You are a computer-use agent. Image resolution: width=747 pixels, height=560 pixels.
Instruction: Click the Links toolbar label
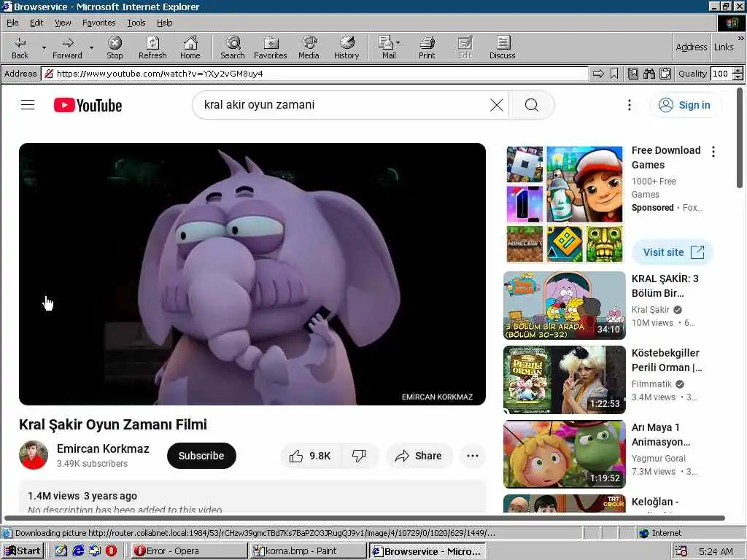pos(724,47)
